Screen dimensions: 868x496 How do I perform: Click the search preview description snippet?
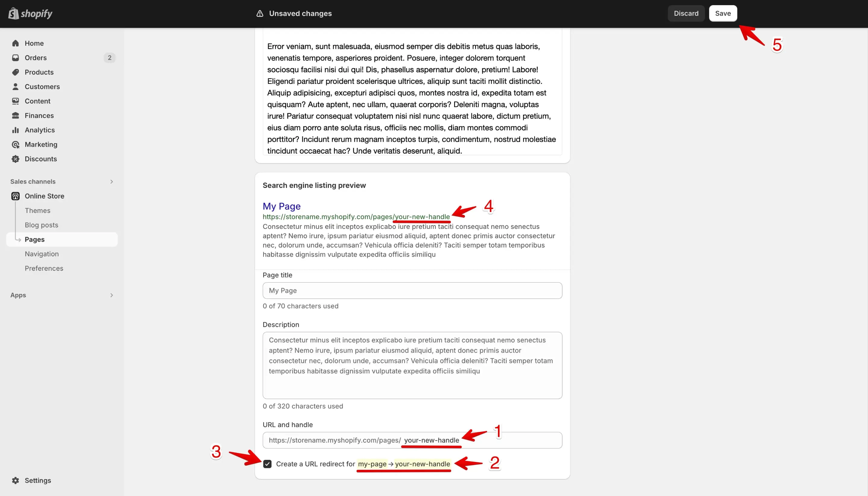(409, 241)
